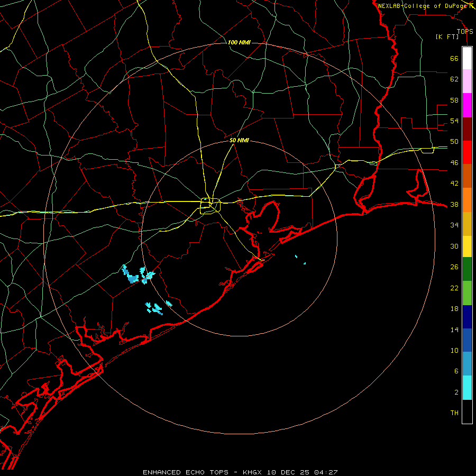The image size is (476, 476).
Task: Click the legend value "30"
Action: (x=454, y=246)
